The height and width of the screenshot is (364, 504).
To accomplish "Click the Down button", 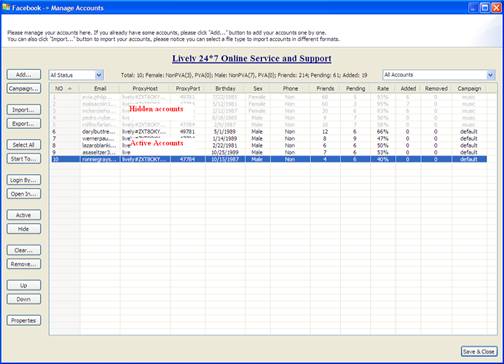I will coord(24,299).
